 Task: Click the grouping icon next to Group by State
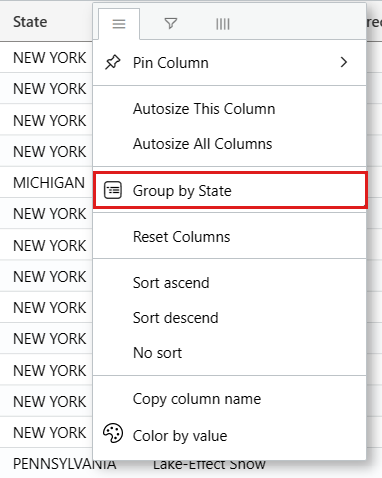[113, 190]
